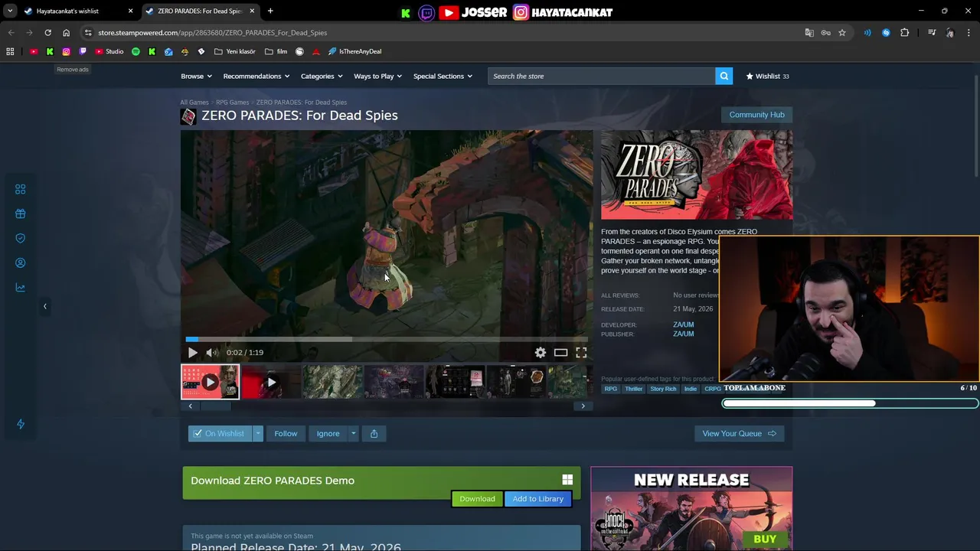Click the grid icon in left sidebar
Viewport: 980px width, 551px height.
coord(21,189)
